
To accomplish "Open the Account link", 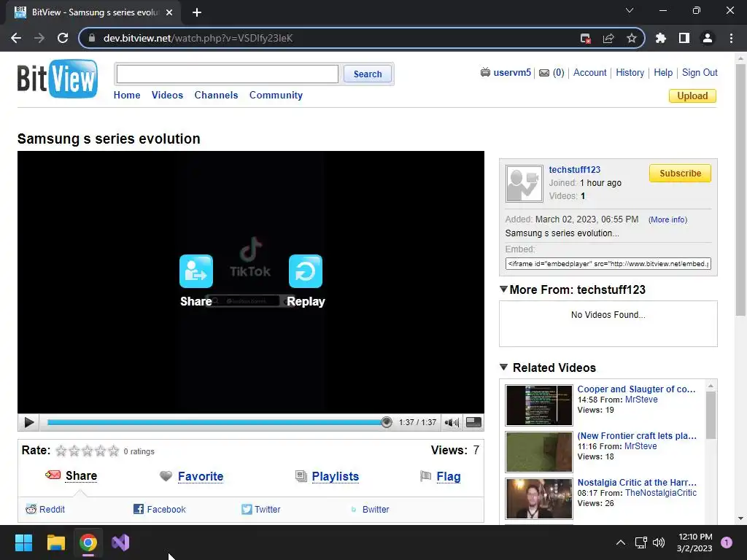I will coord(589,72).
